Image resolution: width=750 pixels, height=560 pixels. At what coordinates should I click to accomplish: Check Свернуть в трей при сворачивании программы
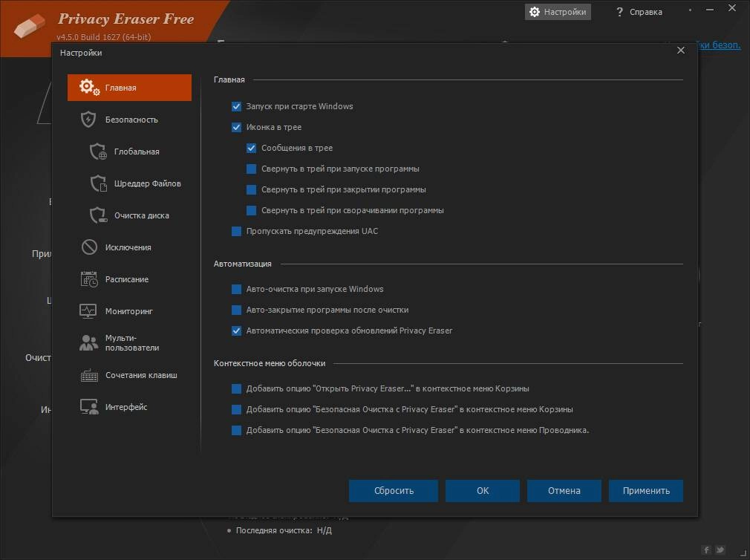click(251, 210)
